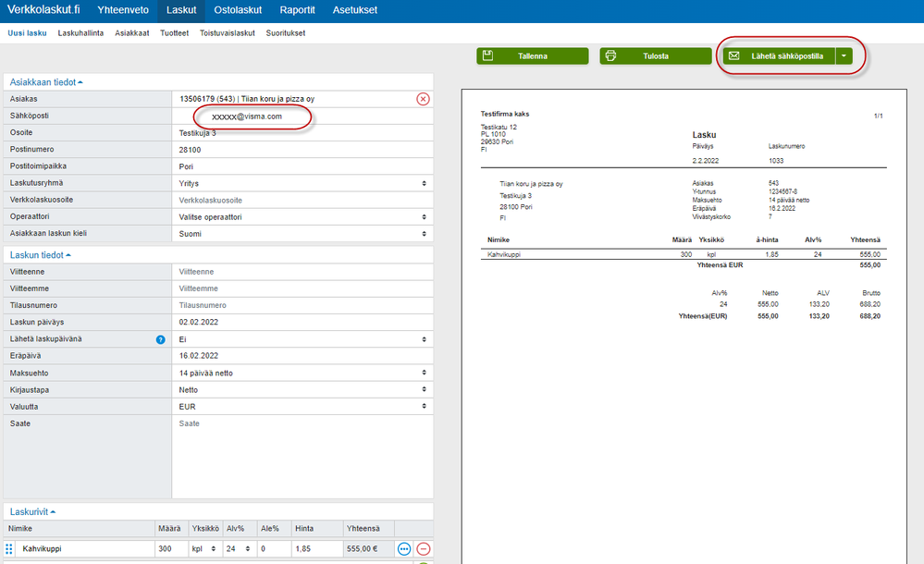Click the Saate text area
The image size is (924, 564).
click(302, 458)
